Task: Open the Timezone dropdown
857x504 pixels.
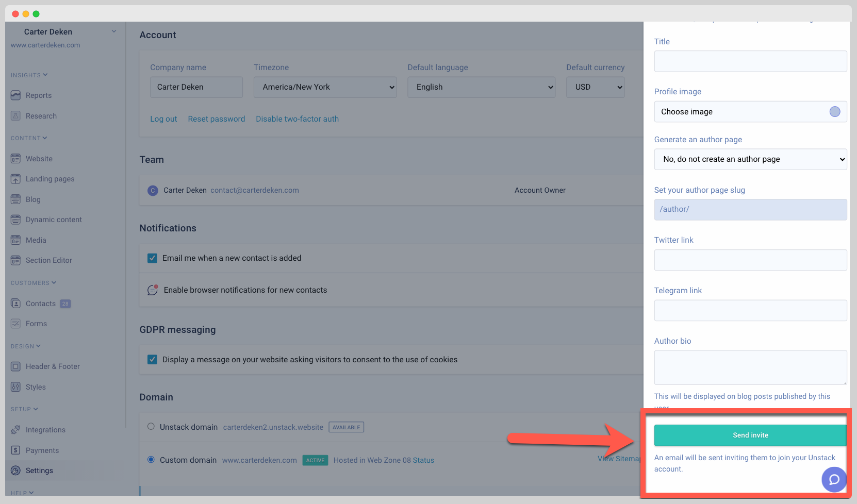Action: pos(325,87)
